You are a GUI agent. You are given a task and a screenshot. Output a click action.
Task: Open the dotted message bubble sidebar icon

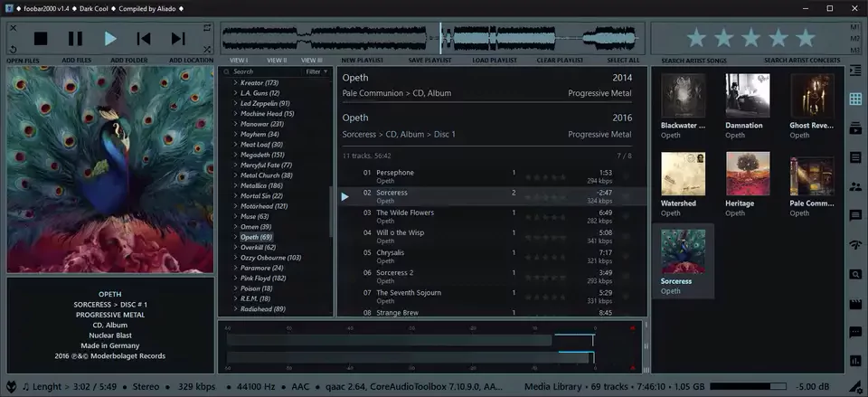pyautogui.click(x=855, y=332)
